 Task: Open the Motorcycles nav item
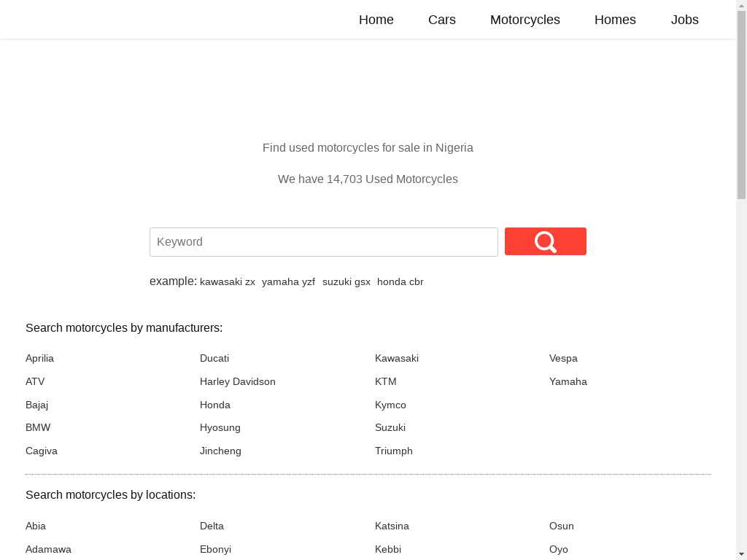pyautogui.click(x=525, y=20)
